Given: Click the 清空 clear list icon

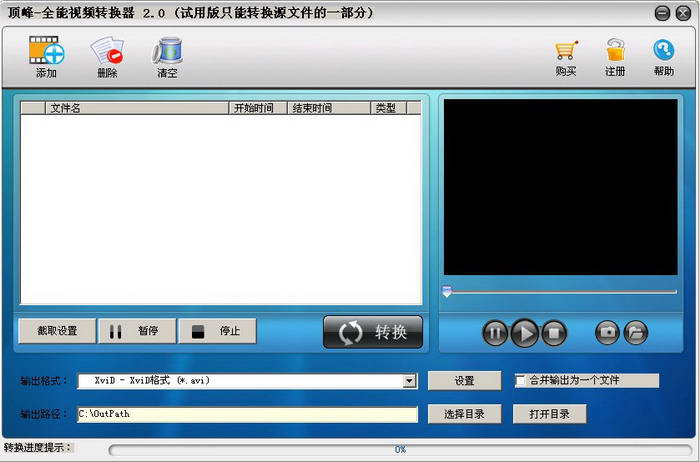Looking at the screenshot, I should tap(167, 50).
